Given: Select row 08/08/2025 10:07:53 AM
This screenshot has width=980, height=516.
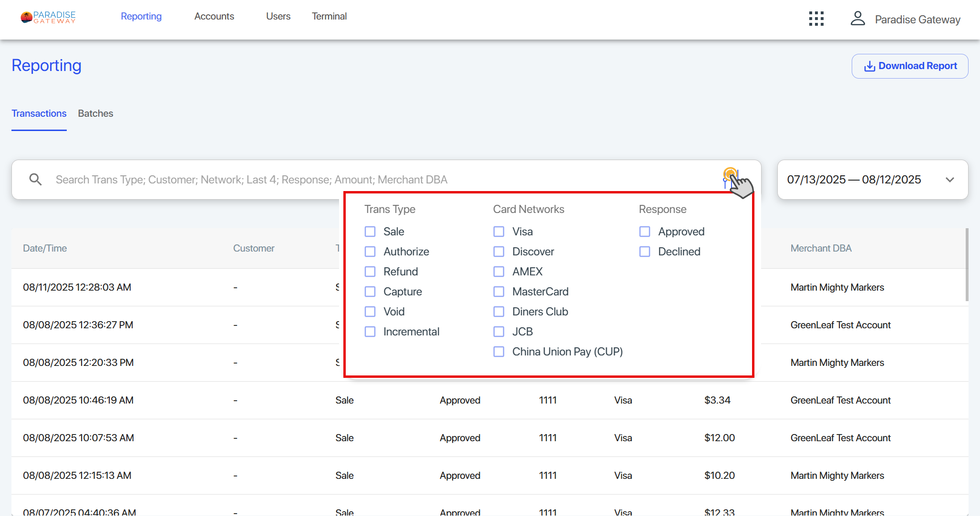Looking at the screenshot, I should [490, 438].
